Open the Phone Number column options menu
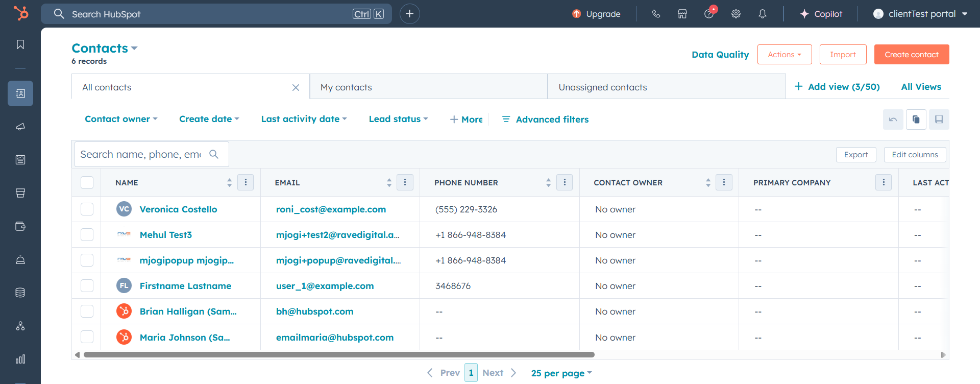Viewport: 980px width, 384px height. [565, 182]
